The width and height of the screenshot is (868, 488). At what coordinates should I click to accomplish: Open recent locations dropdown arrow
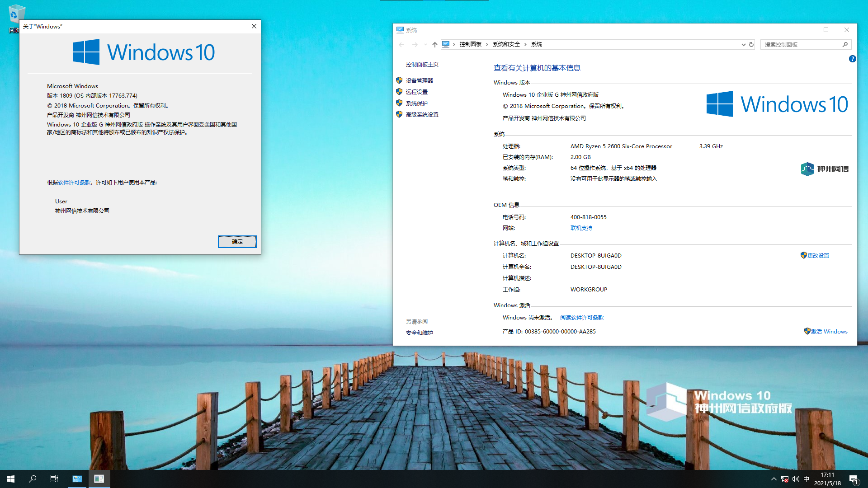point(425,44)
